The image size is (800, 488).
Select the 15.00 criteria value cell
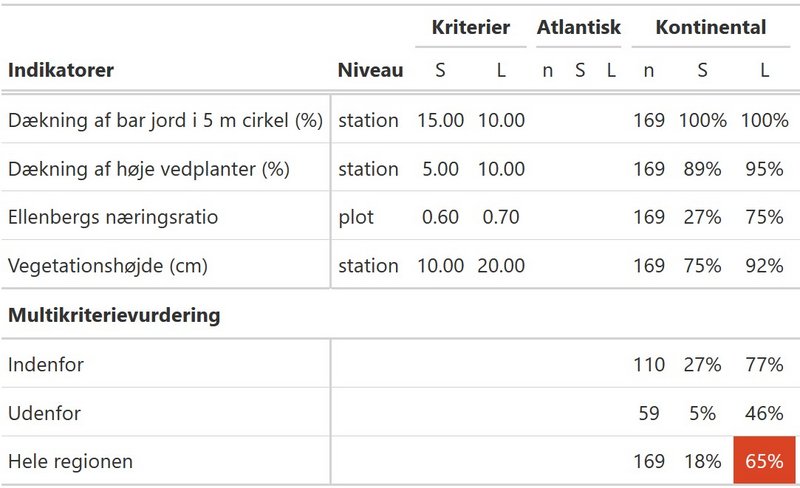click(x=440, y=120)
